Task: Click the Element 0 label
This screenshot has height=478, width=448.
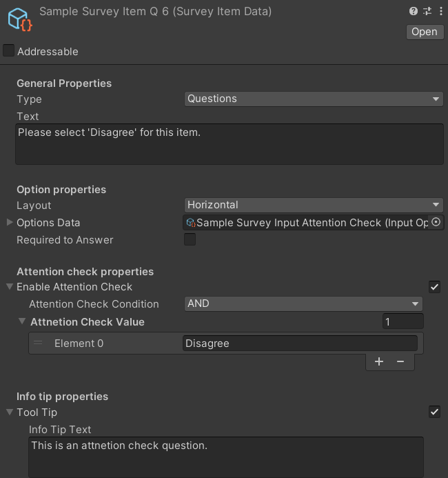Action: 79,343
